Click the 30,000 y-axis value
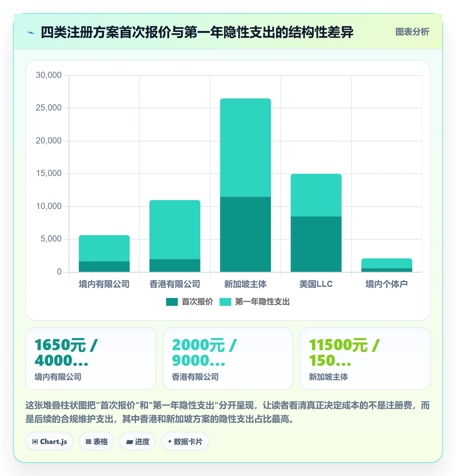 click(x=49, y=75)
